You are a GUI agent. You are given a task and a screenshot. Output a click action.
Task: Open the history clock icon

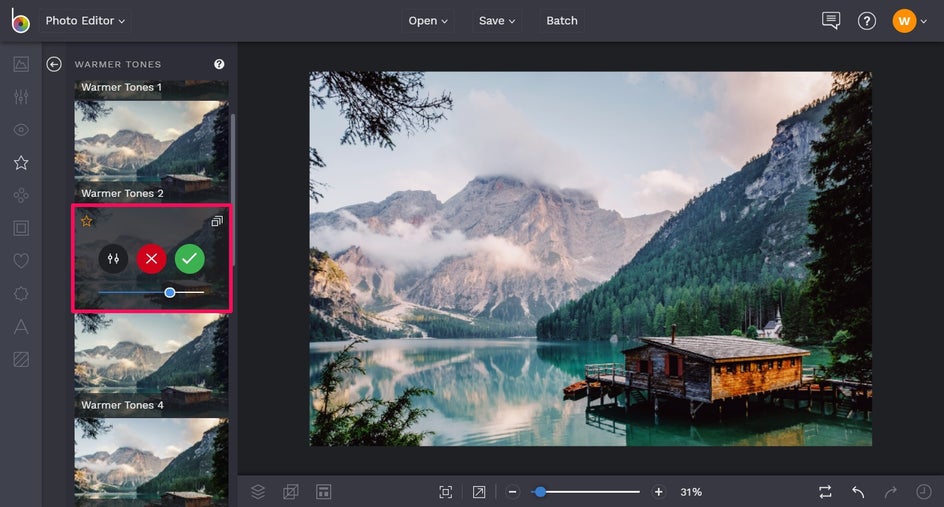[924, 492]
